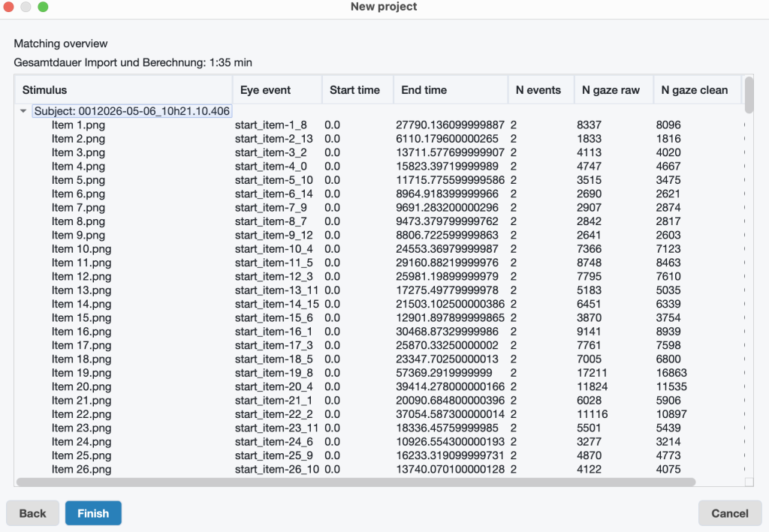Collapse the Subject 0012026-05-06 tree node
The height and width of the screenshot is (532, 769).
point(23,111)
